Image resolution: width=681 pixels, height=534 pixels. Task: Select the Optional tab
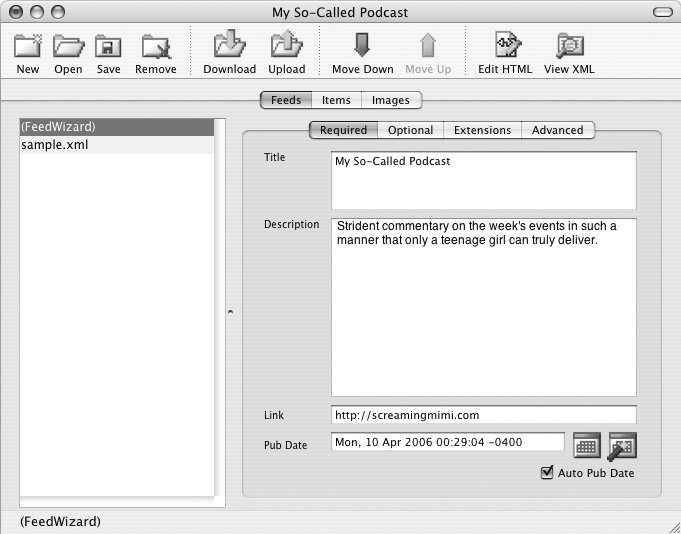410,130
